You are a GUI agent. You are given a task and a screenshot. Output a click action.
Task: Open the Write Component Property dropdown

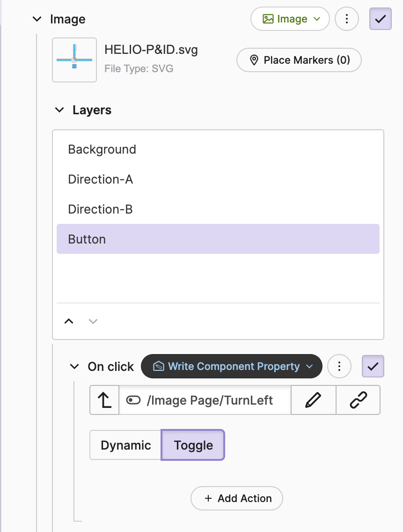[232, 366]
